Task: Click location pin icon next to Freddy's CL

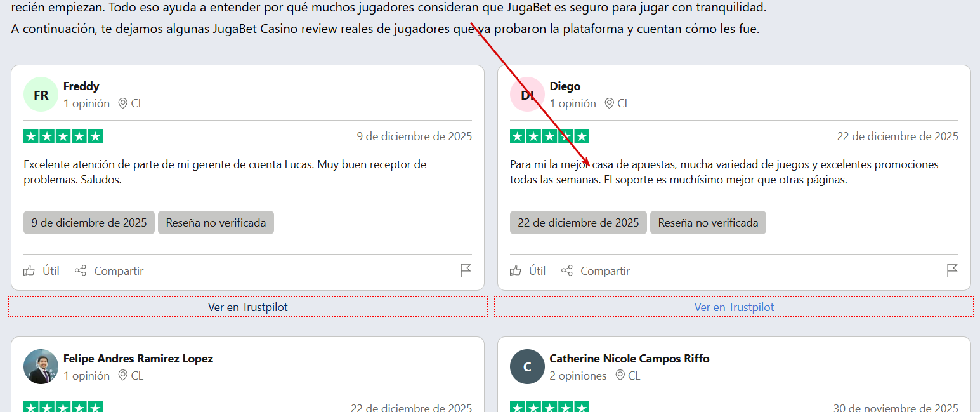Action: [123, 103]
